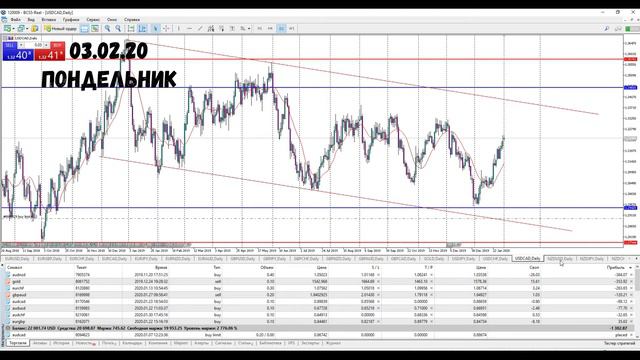The image size is (640, 360).
Task: Switch to the GOLD,Daily chart tab
Action: (x=433, y=259)
